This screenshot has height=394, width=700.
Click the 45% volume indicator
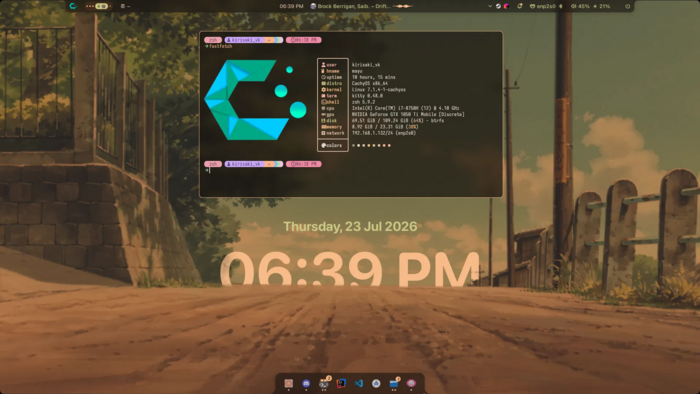coord(580,6)
